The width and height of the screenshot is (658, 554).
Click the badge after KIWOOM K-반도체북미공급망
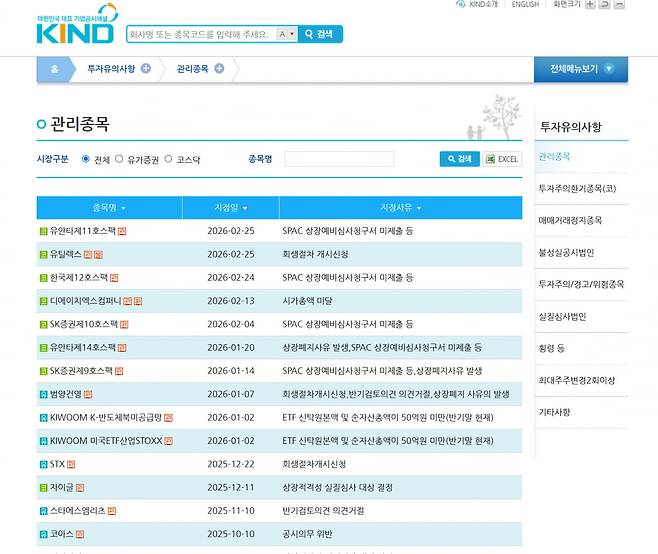[168, 418]
